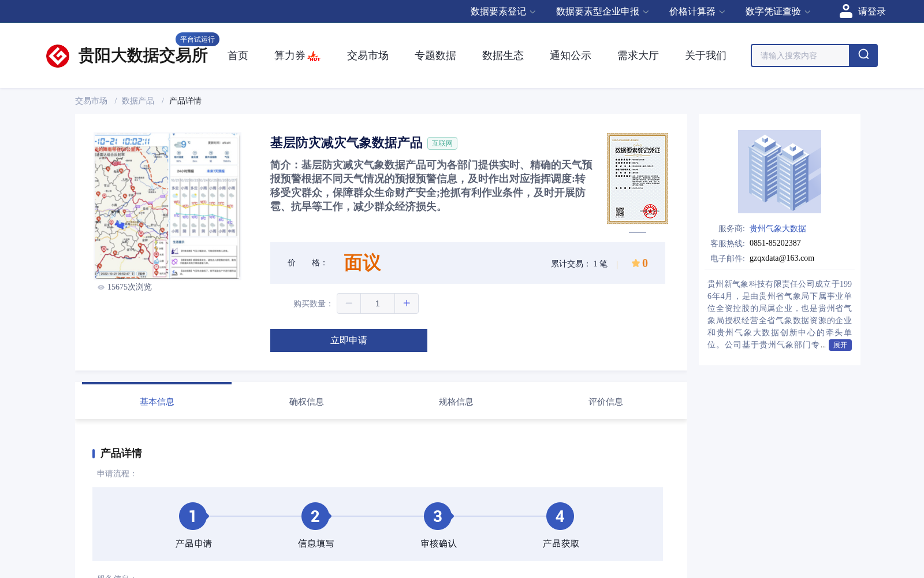Click the star favorite icon
The image size is (924, 578).
(x=636, y=263)
